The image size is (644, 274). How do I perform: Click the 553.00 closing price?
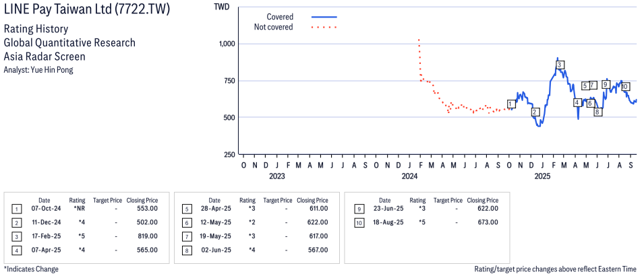tap(148, 209)
